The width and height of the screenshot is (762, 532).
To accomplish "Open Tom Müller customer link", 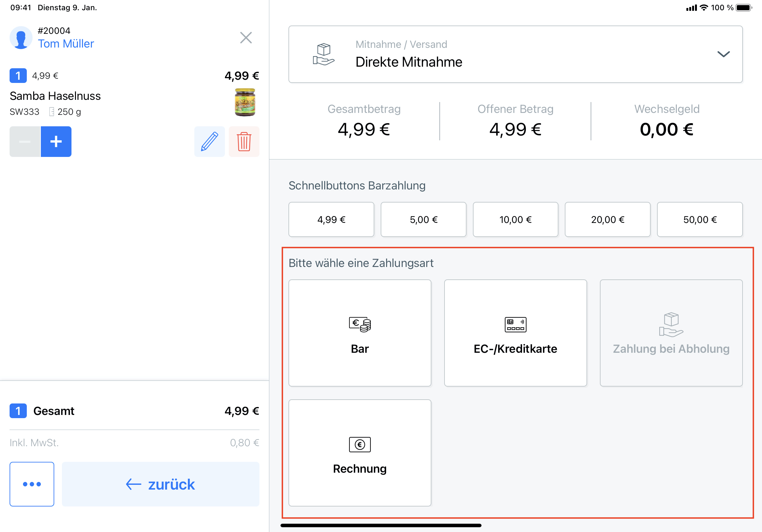I will [x=66, y=44].
